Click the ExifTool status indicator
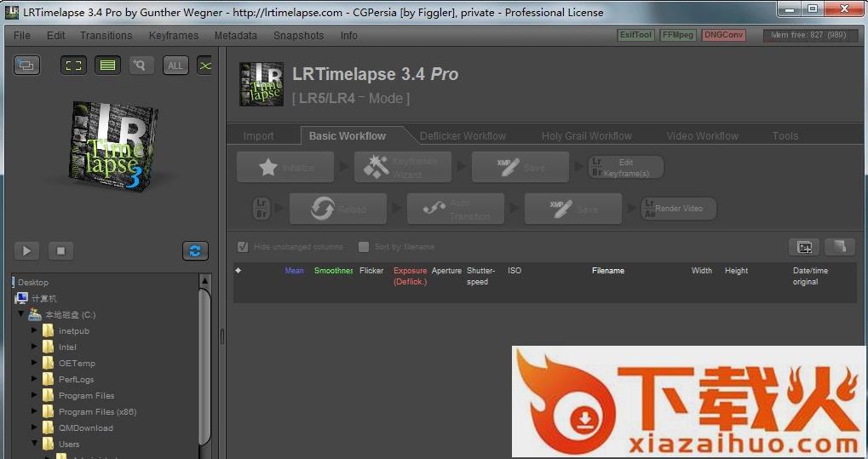Image resolution: width=868 pixels, height=459 pixels. [x=635, y=35]
